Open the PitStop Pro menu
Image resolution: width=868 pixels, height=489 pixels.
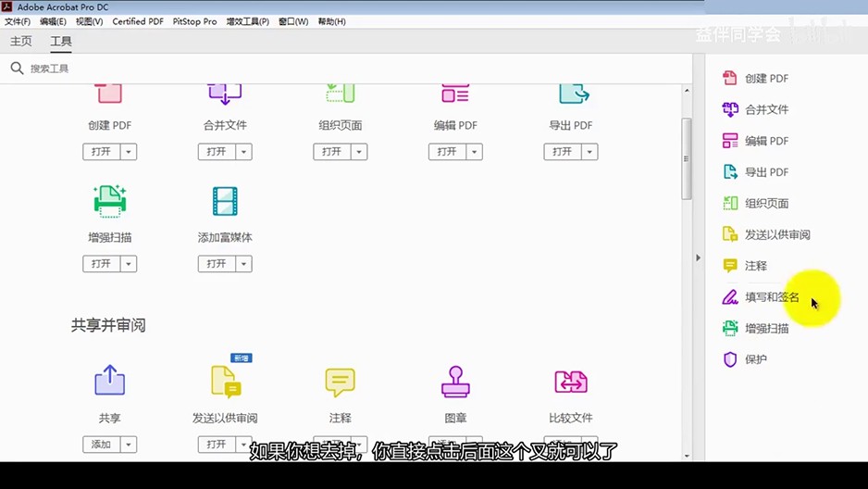click(x=195, y=21)
